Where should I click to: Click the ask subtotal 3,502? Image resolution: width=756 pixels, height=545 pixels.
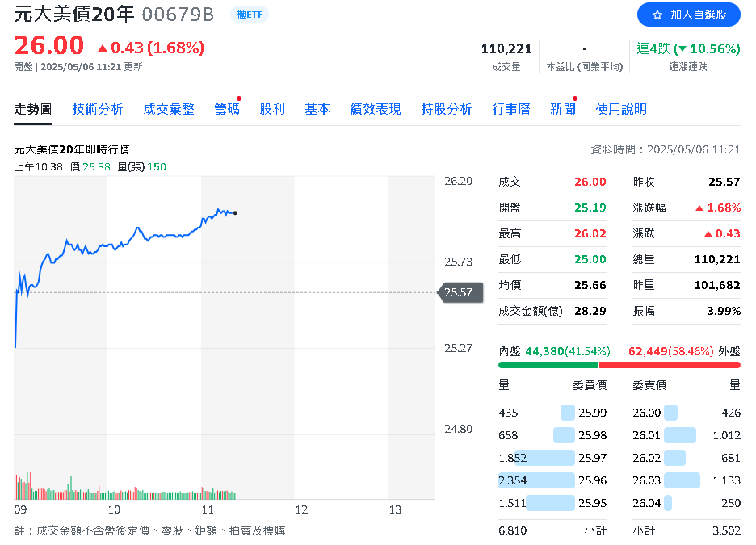tap(727, 531)
